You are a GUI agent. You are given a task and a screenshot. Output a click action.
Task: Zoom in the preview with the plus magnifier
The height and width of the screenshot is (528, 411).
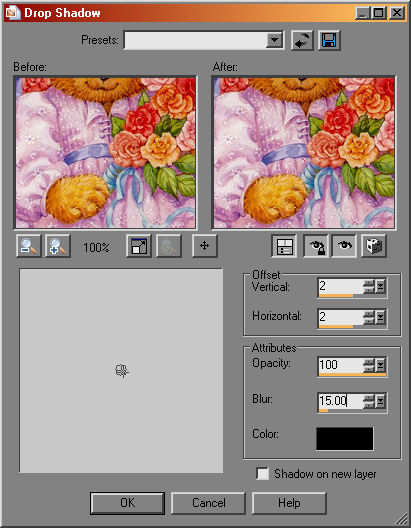point(58,246)
